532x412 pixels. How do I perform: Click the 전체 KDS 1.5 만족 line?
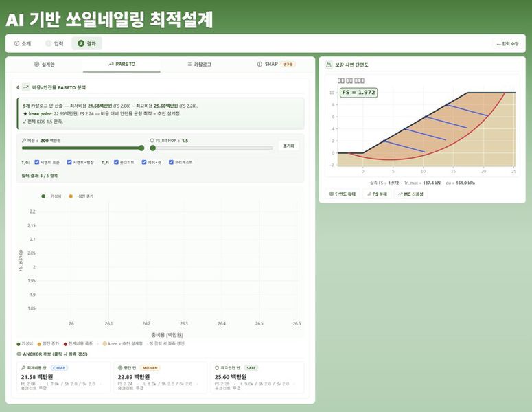pos(43,122)
